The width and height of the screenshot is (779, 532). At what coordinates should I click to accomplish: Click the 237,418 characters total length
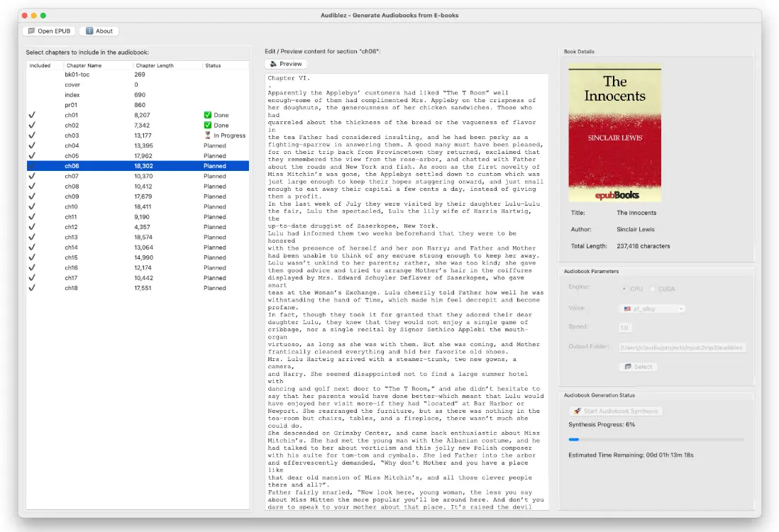point(643,246)
